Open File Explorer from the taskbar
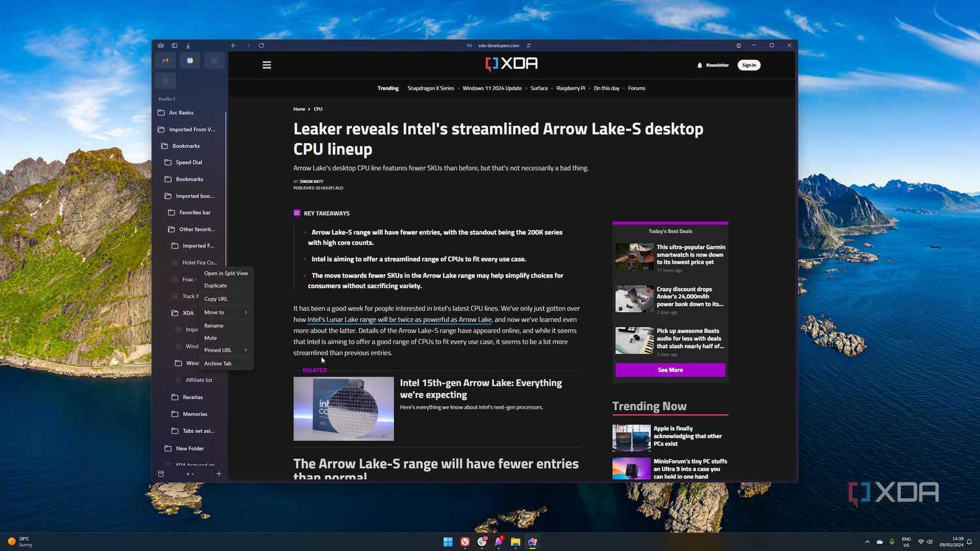 click(x=515, y=542)
